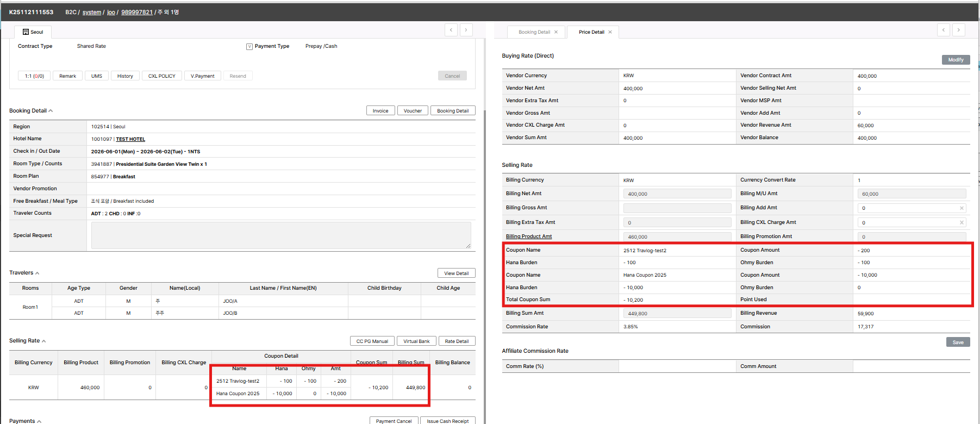Click previous arrow in the right detail panel
This screenshot has height=424, width=980.
point(944,30)
